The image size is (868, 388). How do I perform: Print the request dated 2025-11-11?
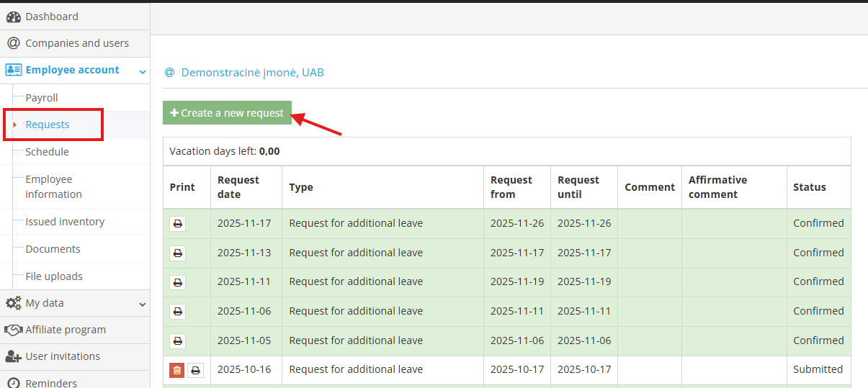(x=178, y=282)
